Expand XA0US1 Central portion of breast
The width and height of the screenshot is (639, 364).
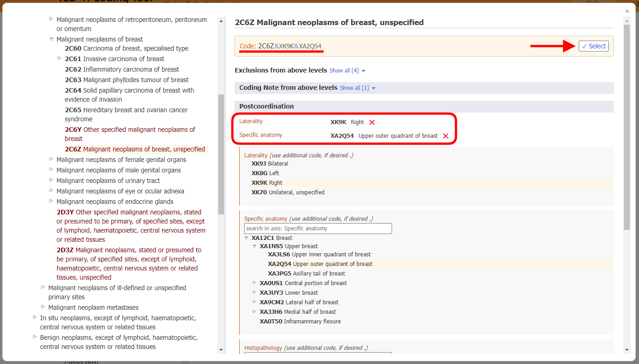coord(254,283)
